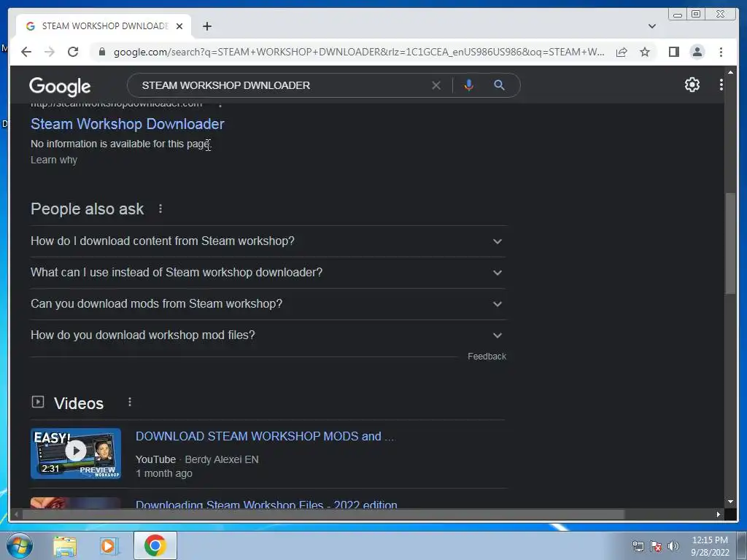
Task: Select the STEAM WORKSHOP DWNLOADER tab
Action: (x=104, y=26)
